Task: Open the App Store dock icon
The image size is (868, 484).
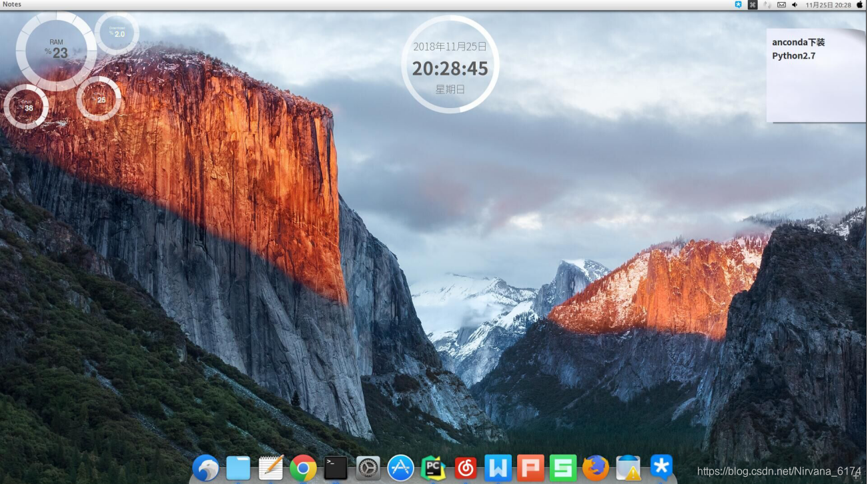Action: 401,468
